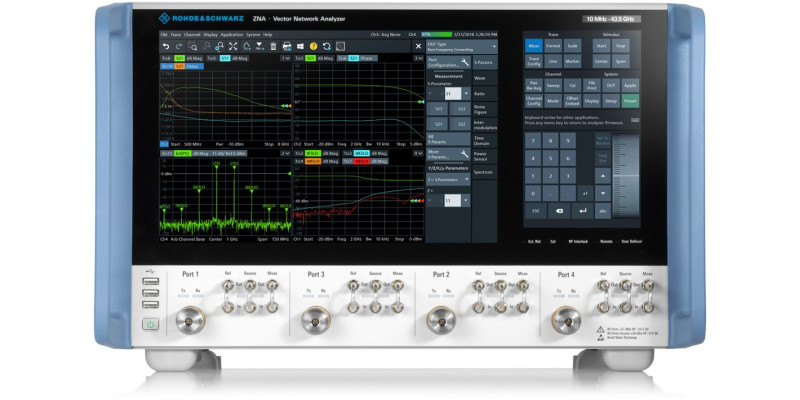Screen dimensions: 800x400
Task: Click the Windows logo icon in toolbar
Action: click(300, 46)
